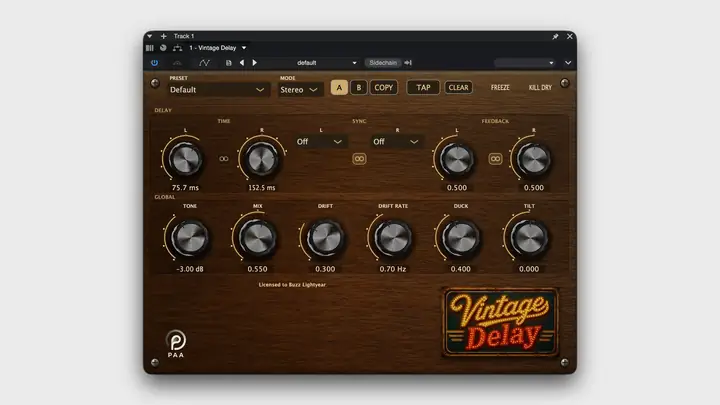Open the empty dark host dropdown
The height and width of the screenshot is (405, 720).
coord(525,63)
